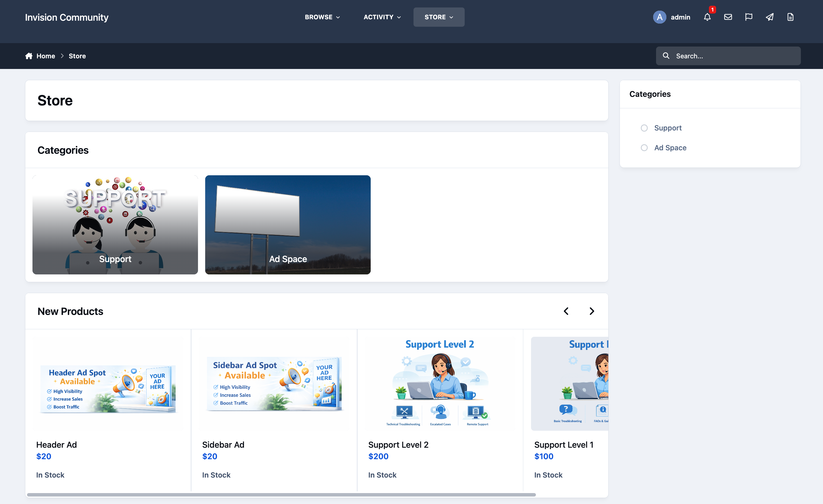The height and width of the screenshot is (504, 823).
Task: Click the paper plane icon
Action: [770, 17]
